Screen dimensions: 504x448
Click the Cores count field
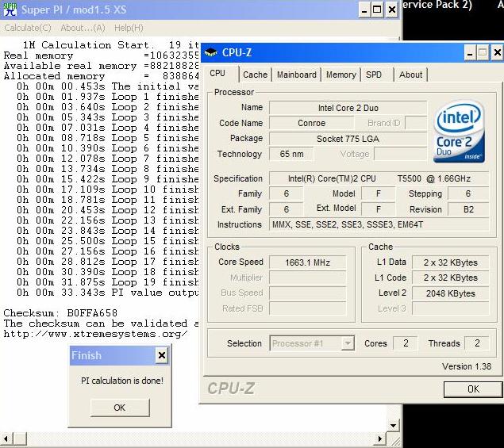406,343
